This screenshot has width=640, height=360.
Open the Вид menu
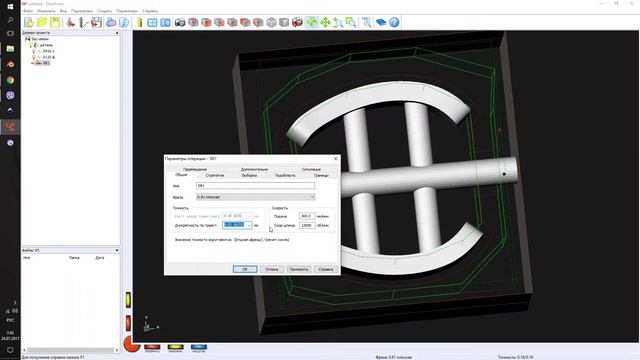coord(63,11)
